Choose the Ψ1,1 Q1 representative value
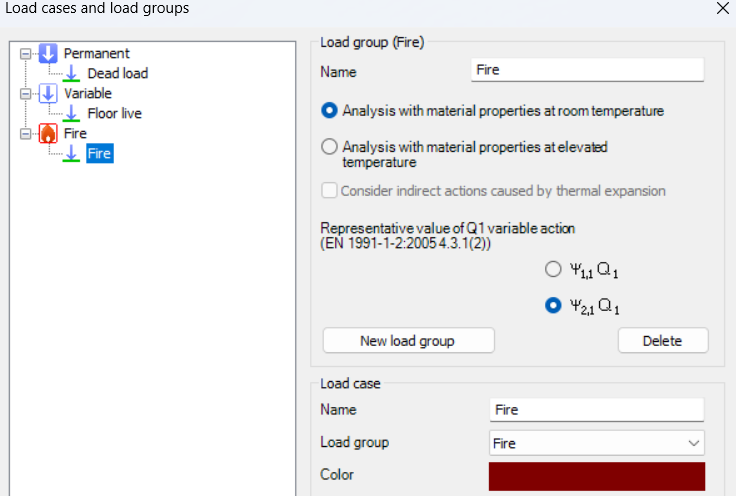 point(553,270)
